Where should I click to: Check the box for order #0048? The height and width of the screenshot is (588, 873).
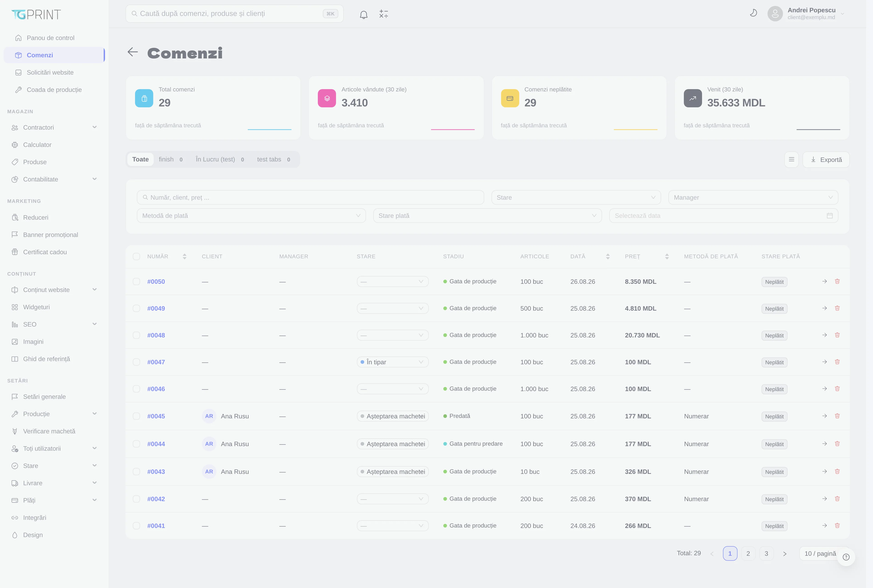click(136, 335)
